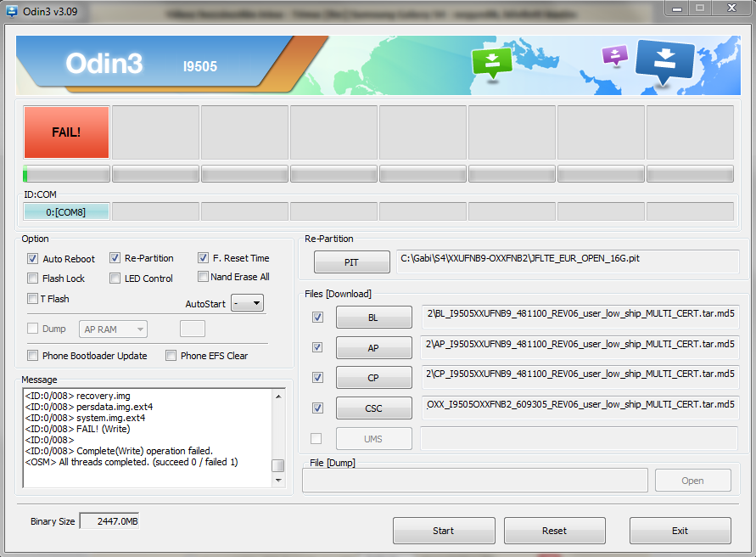
Task: Click the Odin3 title bar app icon
Action: (x=12, y=11)
